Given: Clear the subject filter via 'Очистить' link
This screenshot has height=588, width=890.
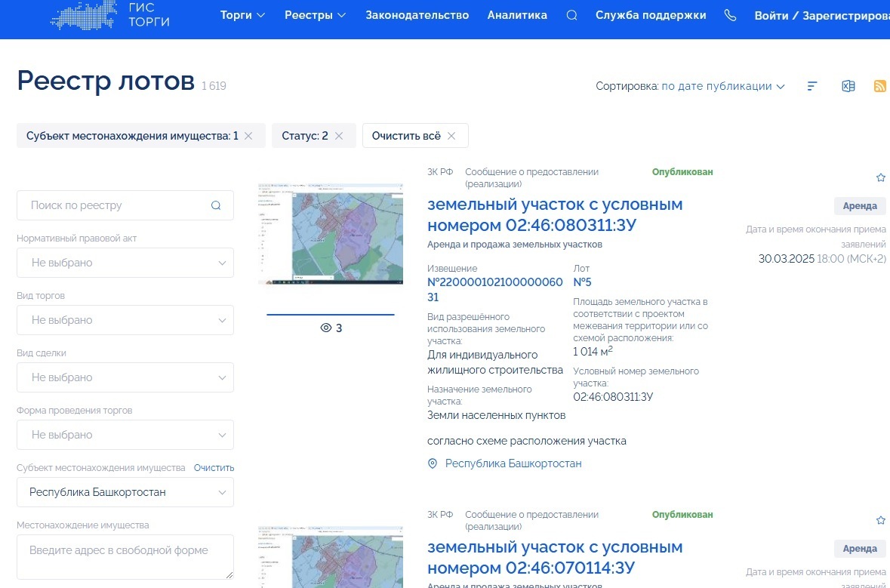Looking at the screenshot, I should pyautogui.click(x=214, y=467).
